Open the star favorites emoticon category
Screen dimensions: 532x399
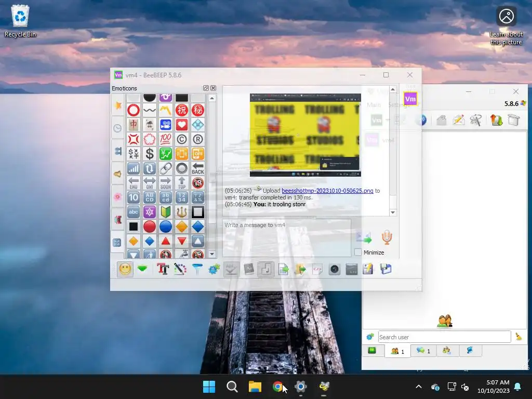(x=117, y=105)
